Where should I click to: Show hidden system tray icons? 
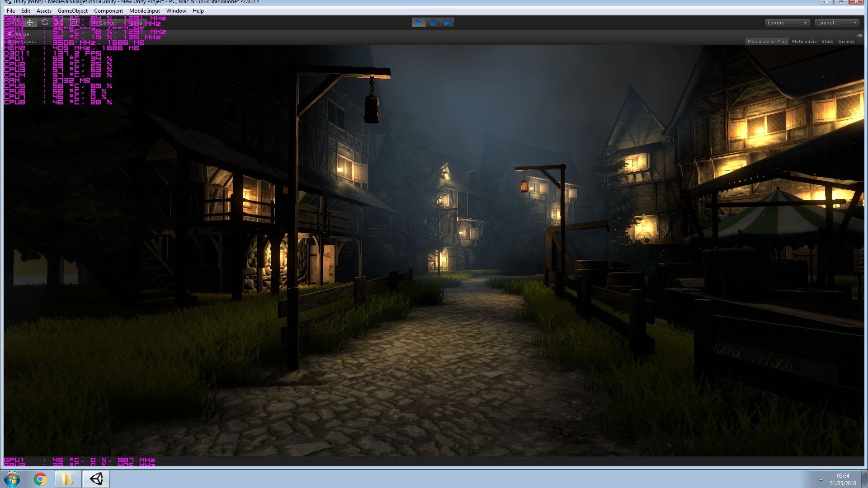coord(821,479)
